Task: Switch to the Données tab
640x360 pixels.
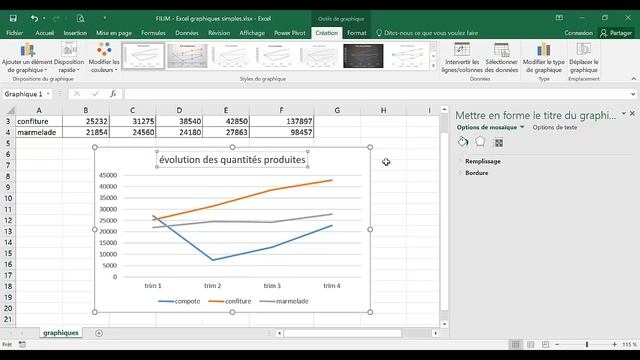Action: point(187,33)
